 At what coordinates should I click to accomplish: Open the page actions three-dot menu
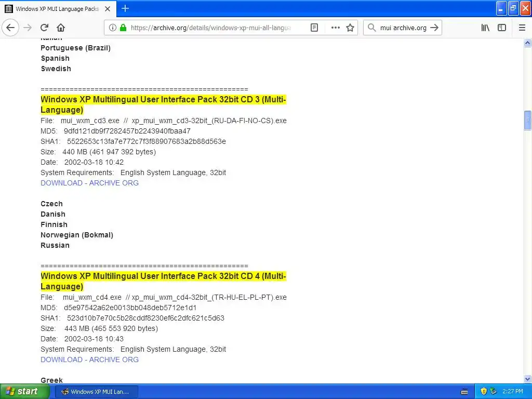click(335, 28)
